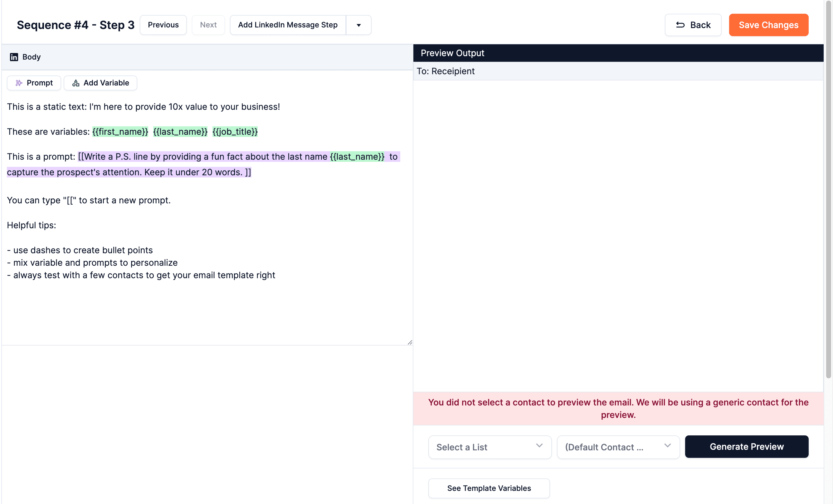Click line 'mix variable and prompts to personalize'
The image size is (833, 504).
tap(92, 263)
